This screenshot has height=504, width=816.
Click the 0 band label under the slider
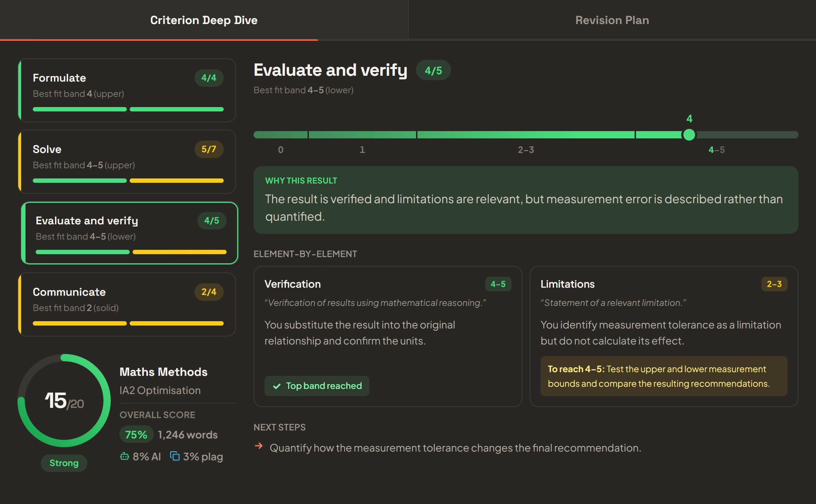coord(280,150)
